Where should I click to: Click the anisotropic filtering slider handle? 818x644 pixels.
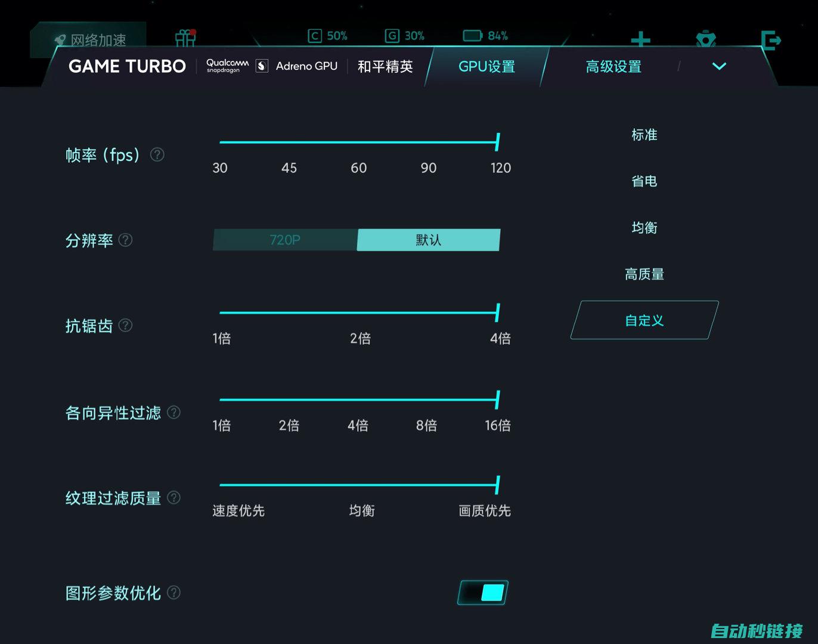pyautogui.click(x=497, y=400)
